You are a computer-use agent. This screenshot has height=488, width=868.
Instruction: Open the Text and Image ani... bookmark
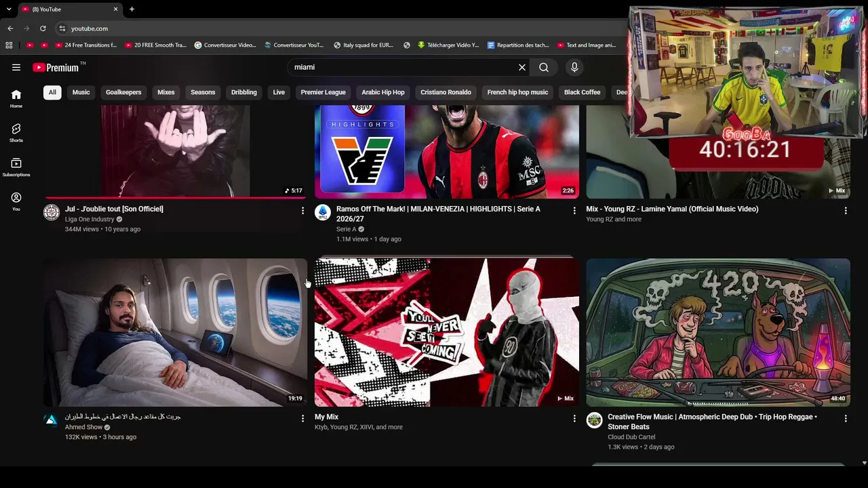[587, 45]
